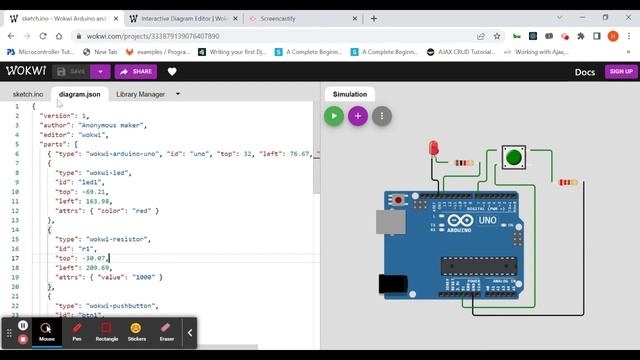This screenshot has height=360, width=640.
Task: Share the project with the SHARE button
Action: point(136,71)
